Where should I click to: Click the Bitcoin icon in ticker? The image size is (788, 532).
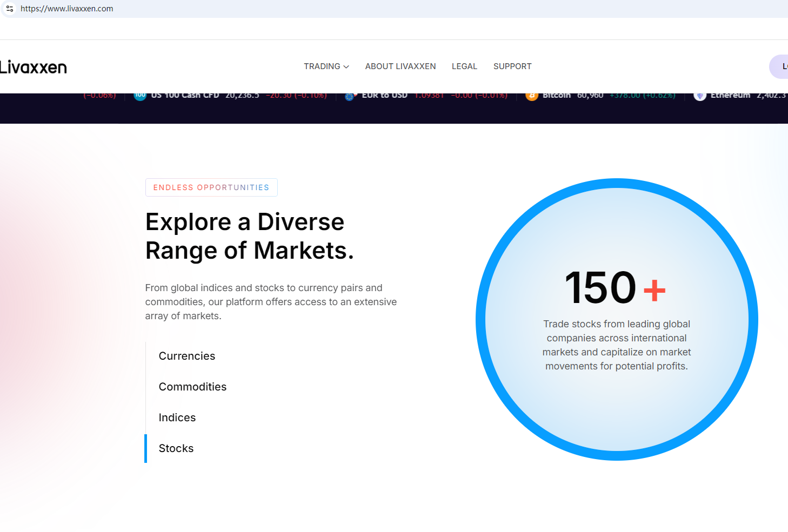[532, 96]
